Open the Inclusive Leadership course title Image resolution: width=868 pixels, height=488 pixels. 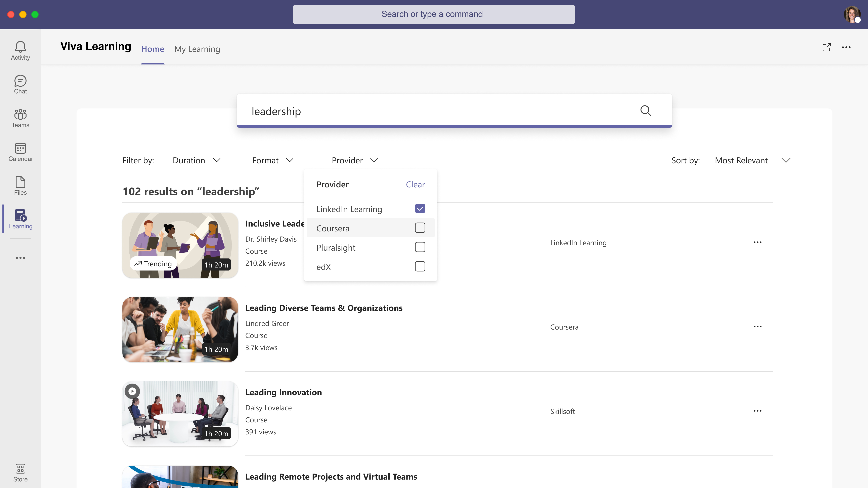[x=275, y=224]
